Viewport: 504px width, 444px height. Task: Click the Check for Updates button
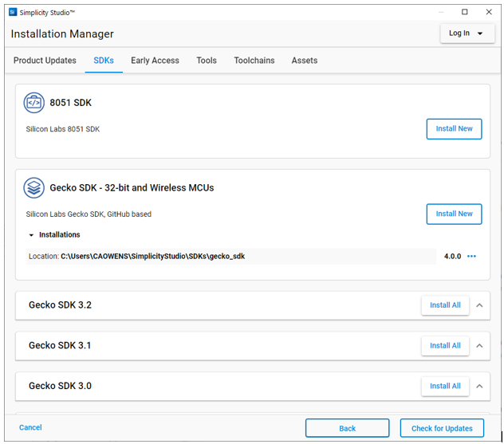pyautogui.click(x=442, y=428)
